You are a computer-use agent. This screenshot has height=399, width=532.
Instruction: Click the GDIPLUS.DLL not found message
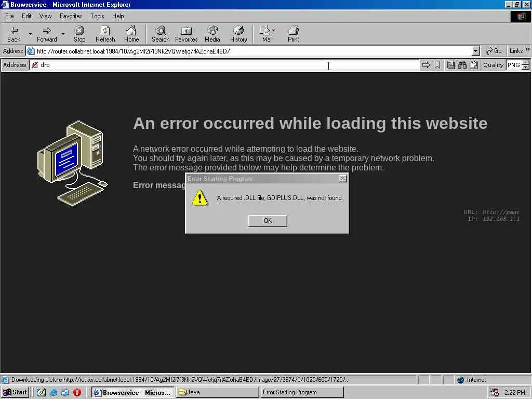point(280,198)
